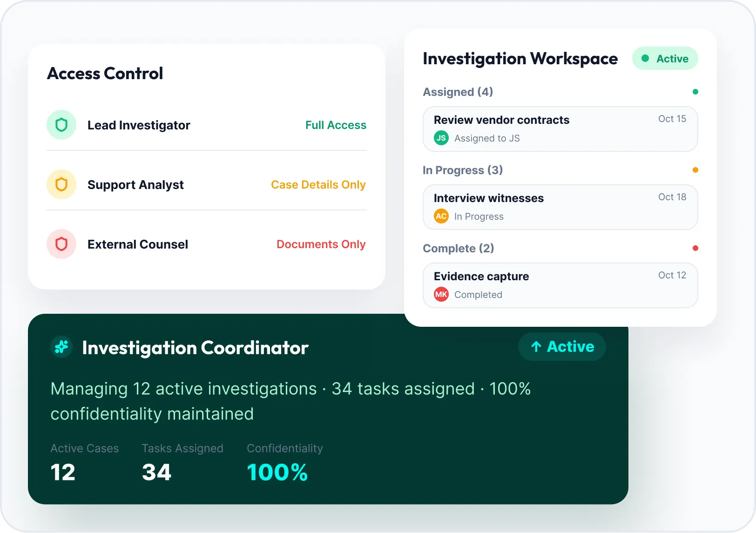Click the Active Cases value 12
The image size is (756, 533).
[63, 472]
